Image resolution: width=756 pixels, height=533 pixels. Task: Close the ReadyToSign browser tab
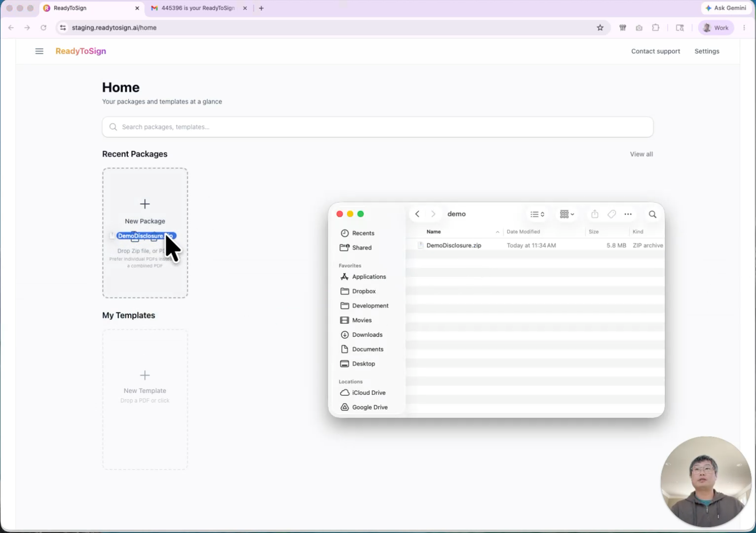[137, 8]
